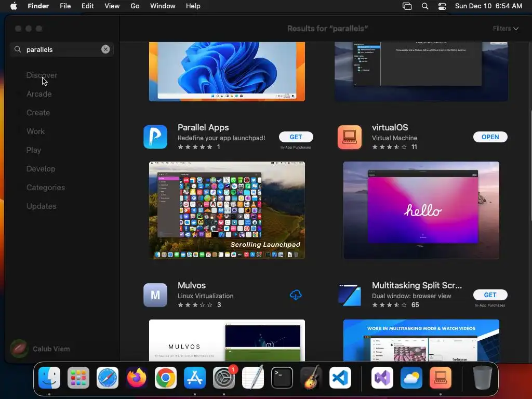Screen dimensions: 532x399
Task: Open Finder from the dock
Action: (49, 378)
